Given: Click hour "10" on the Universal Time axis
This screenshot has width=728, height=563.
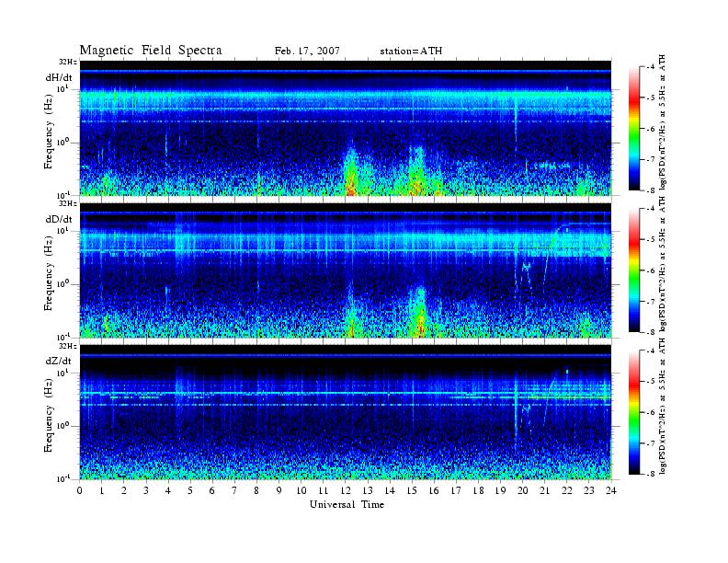Looking at the screenshot, I should 301,490.
